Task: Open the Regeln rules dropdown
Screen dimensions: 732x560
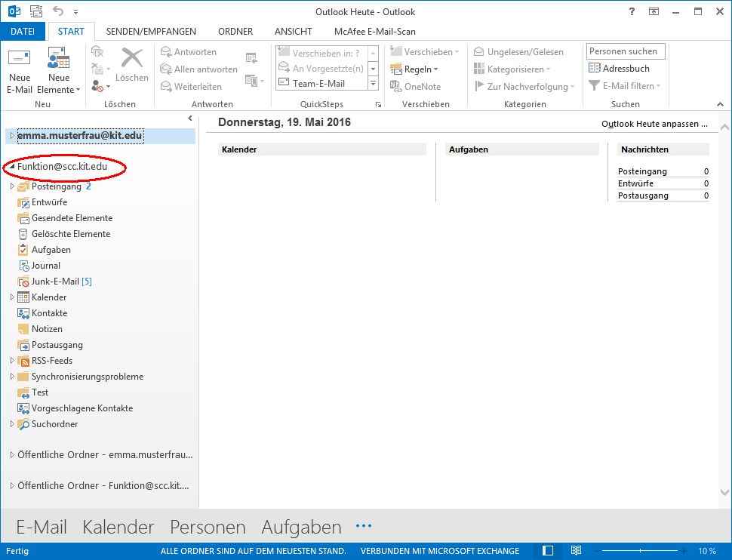Action: (414, 69)
